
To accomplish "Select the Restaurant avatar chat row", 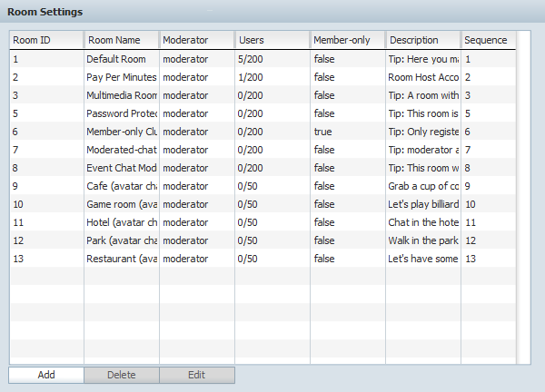I will (x=121, y=259).
